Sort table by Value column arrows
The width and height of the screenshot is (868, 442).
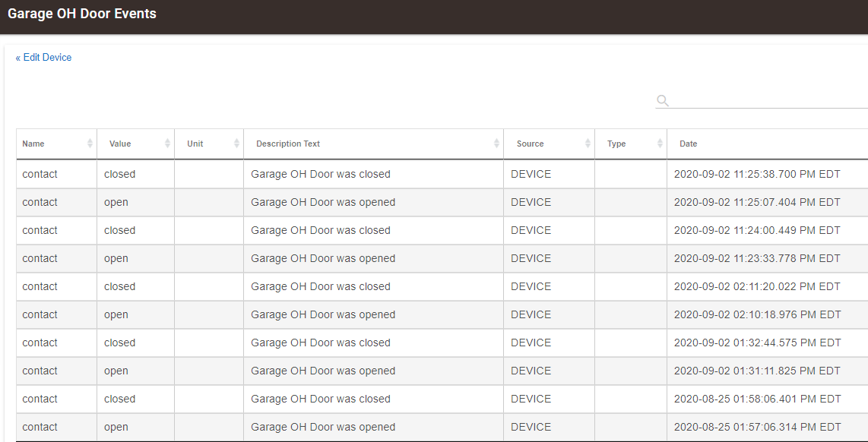click(167, 144)
